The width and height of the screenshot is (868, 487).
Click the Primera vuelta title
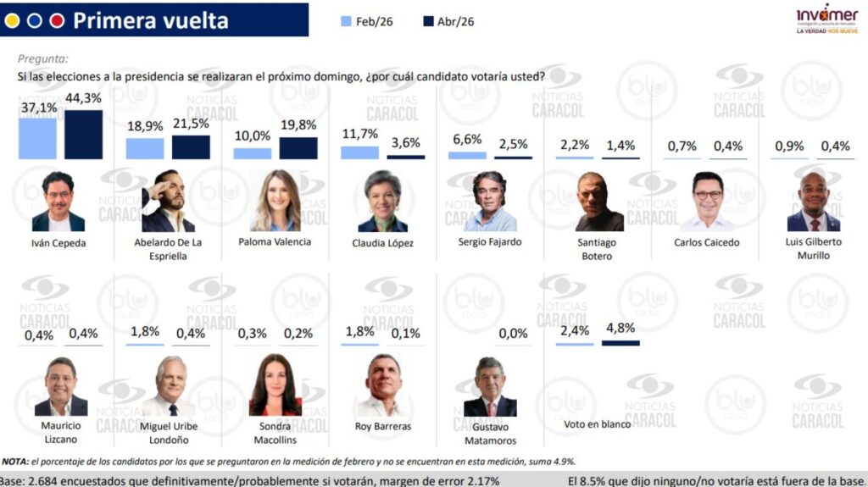[x=150, y=20]
